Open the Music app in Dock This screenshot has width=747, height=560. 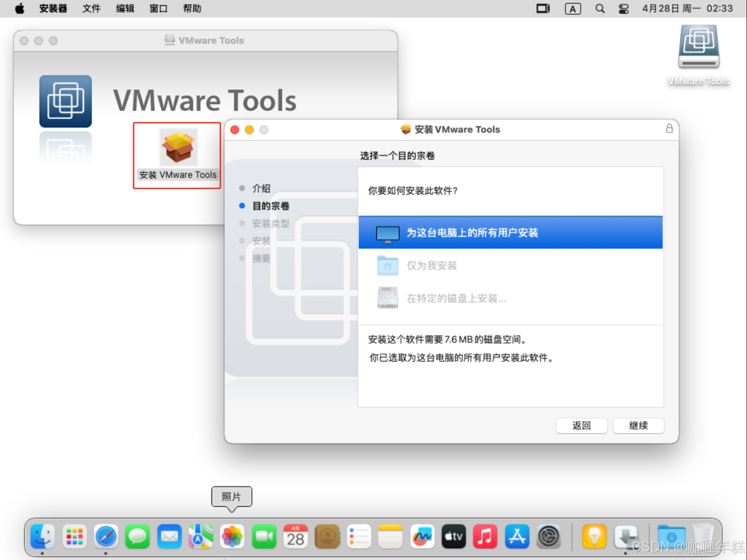[485, 536]
